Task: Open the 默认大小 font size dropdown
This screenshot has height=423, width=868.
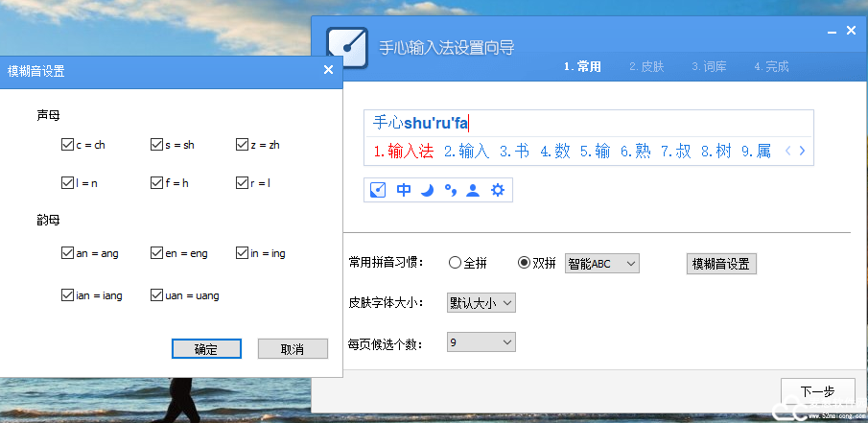Action: (x=481, y=303)
